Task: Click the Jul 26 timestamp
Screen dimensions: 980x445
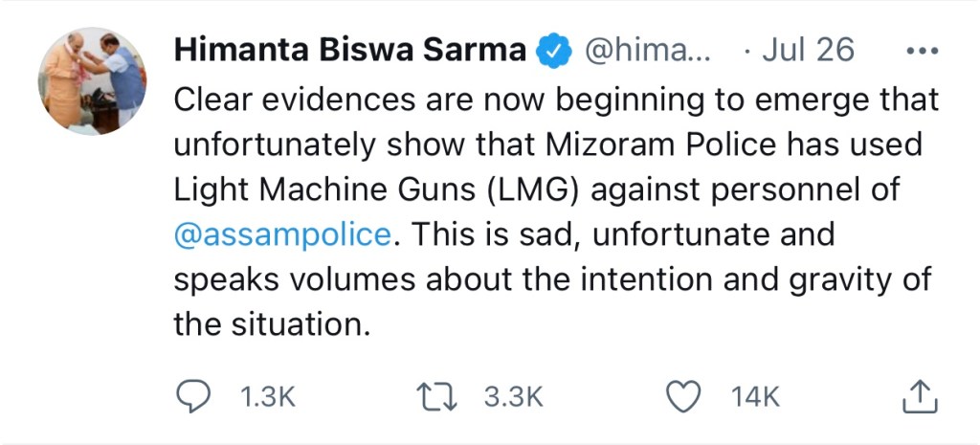Action: (x=808, y=52)
